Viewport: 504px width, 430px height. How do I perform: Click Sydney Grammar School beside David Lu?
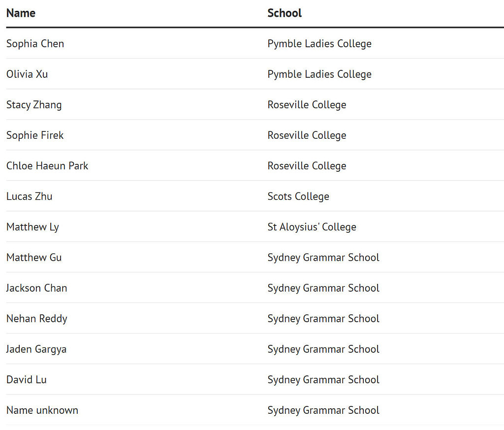[x=323, y=379]
